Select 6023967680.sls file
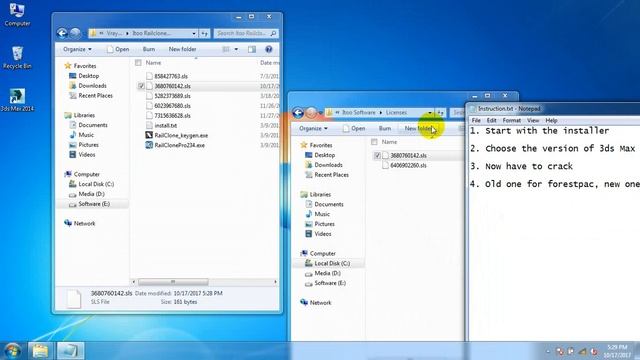Viewport: 640px width, 360px height. point(168,106)
